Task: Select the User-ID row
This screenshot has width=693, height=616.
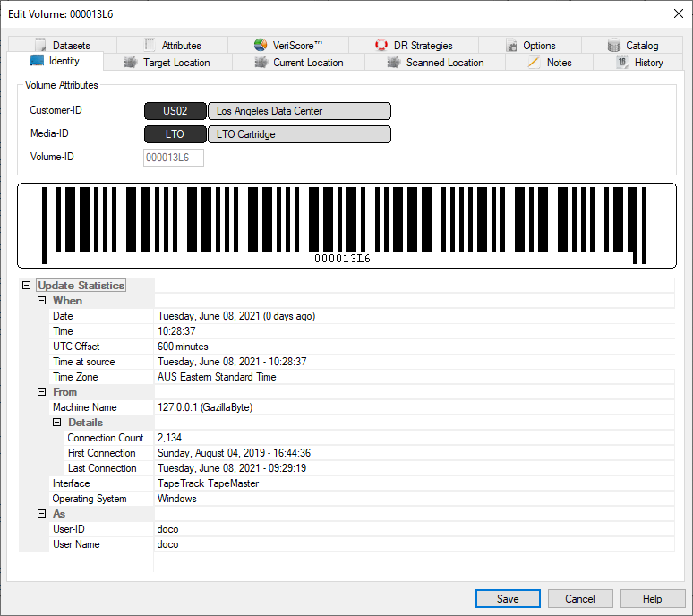Action: pos(362,529)
